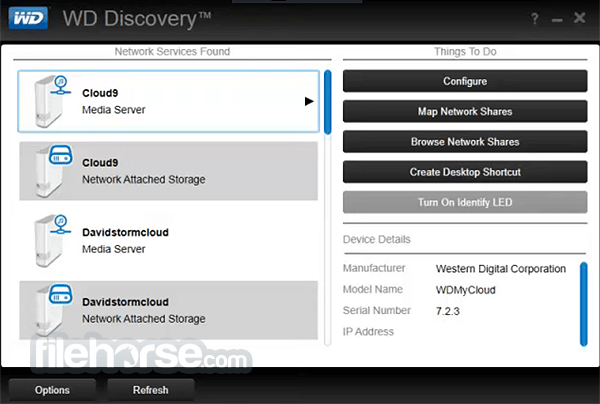This screenshot has height=404, width=600.
Task: Click the WD logo icon
Action: click(28, 18)
